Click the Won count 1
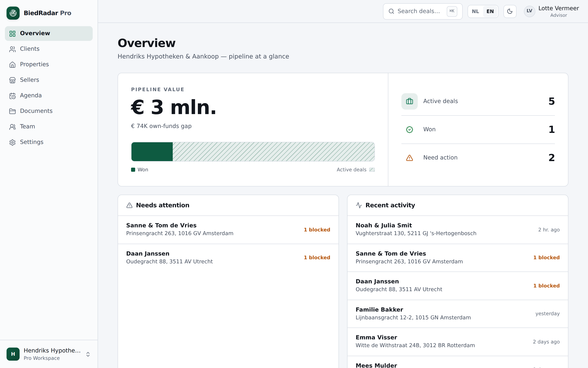This screenshot has height=368, width=588. click(551, 129)
